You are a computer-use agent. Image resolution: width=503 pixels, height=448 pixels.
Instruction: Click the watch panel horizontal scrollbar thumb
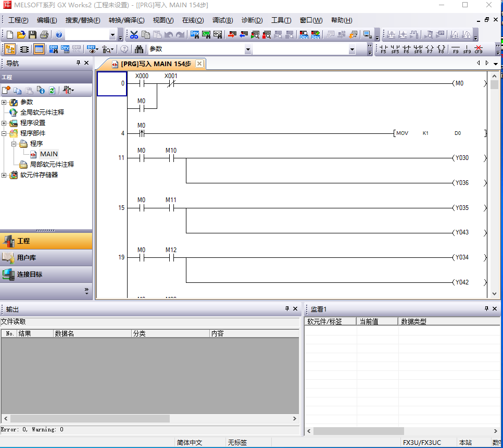[x=358, y=431]
